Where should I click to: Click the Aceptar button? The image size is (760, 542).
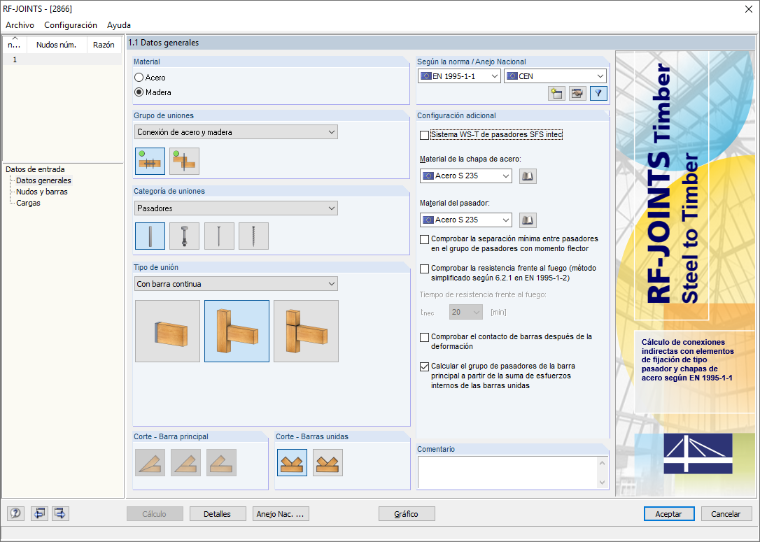pyautogui.click(x=668, y=513)
